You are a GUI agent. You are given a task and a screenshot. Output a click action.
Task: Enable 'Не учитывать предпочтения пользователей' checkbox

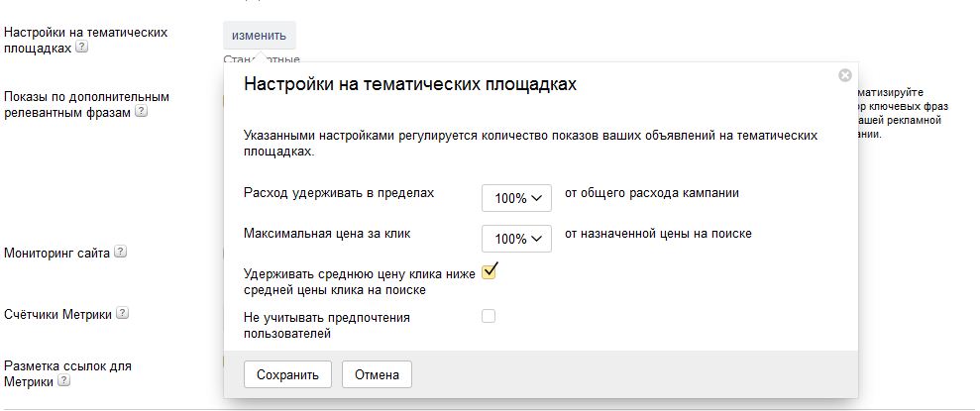489,317
